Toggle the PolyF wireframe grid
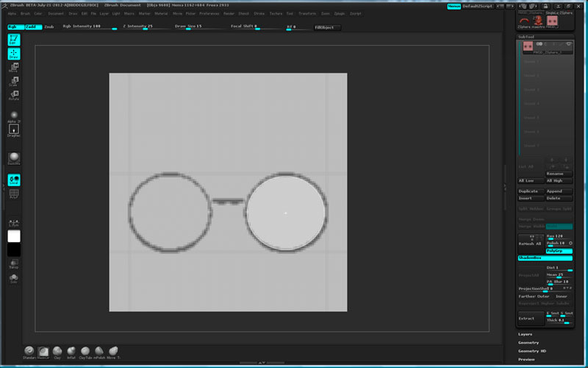588x368 pixels. pyautogui.click(x=14, y=194)
